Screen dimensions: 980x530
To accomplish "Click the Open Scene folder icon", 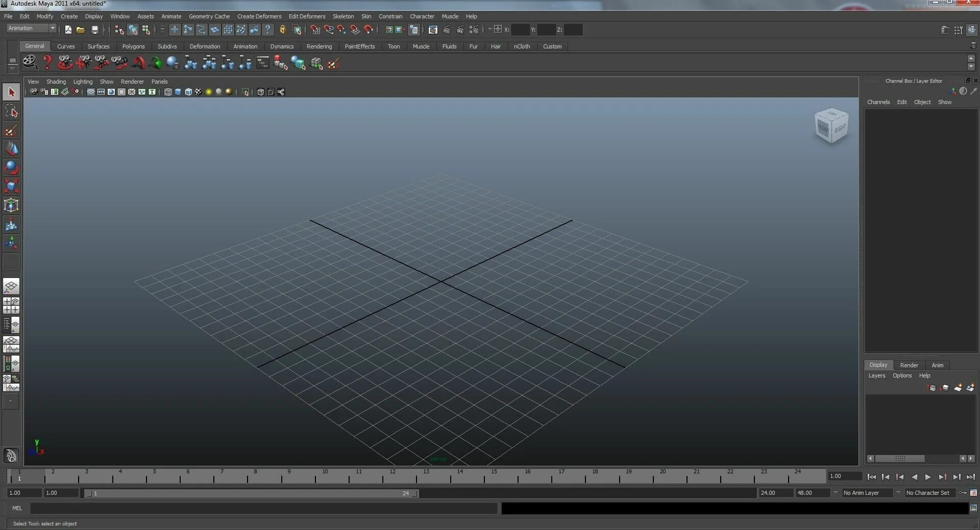I will pyautogui.click(x=81, y=30).
